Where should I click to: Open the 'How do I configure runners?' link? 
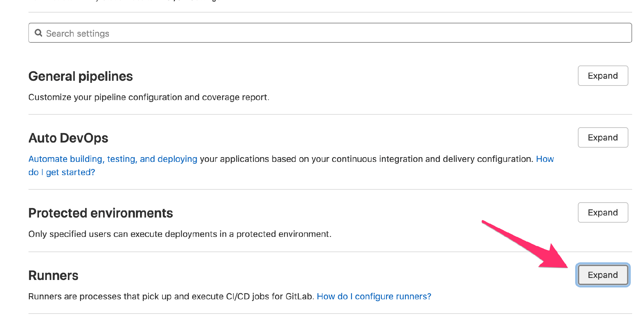coord(374,296)
